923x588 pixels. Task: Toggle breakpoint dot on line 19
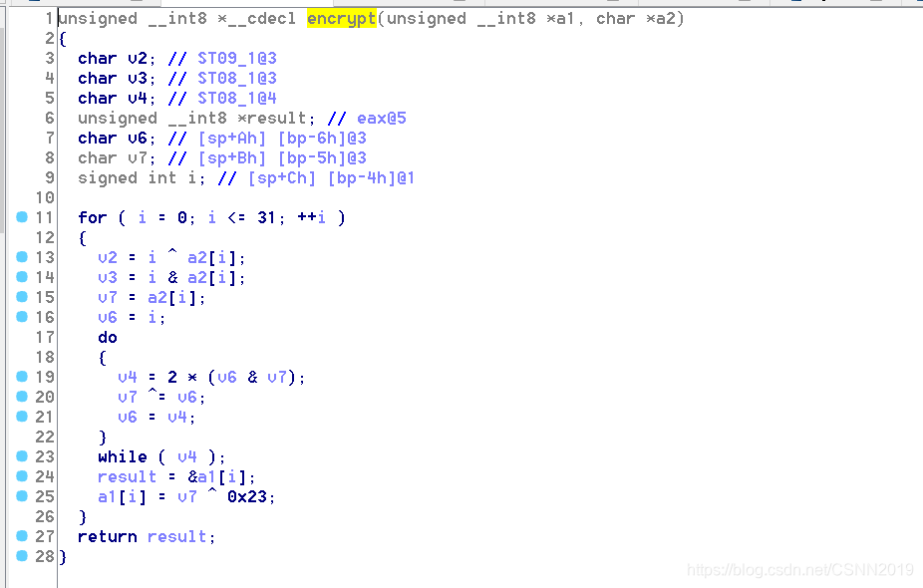tap(22, 376)
